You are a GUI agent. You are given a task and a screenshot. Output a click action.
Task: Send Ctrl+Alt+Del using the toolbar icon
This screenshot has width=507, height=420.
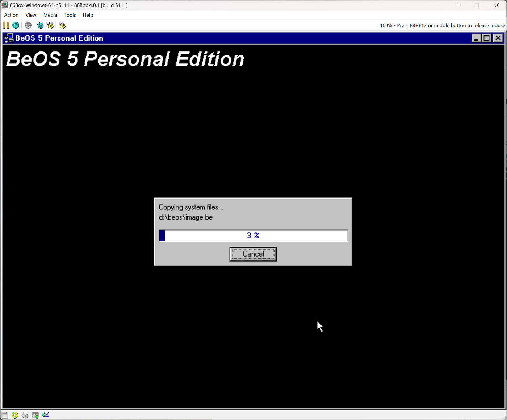[x=40, y=25]
